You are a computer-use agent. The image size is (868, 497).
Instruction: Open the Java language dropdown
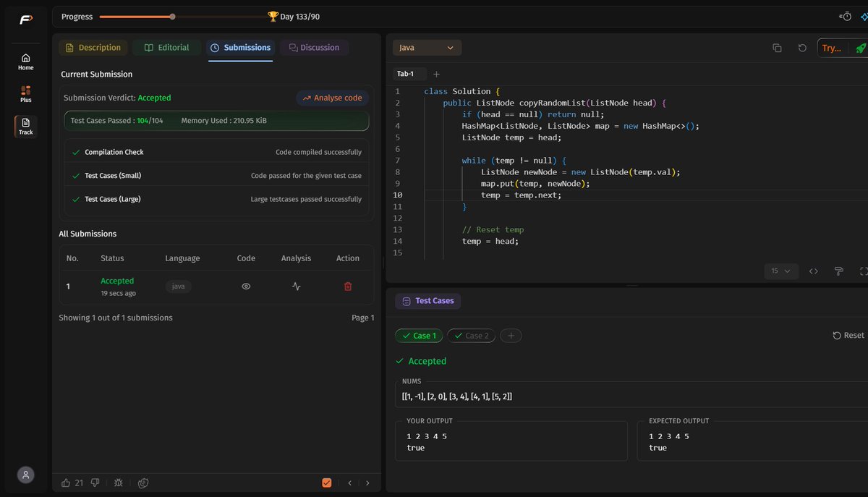pyautogui.click(x=427, y=48)
